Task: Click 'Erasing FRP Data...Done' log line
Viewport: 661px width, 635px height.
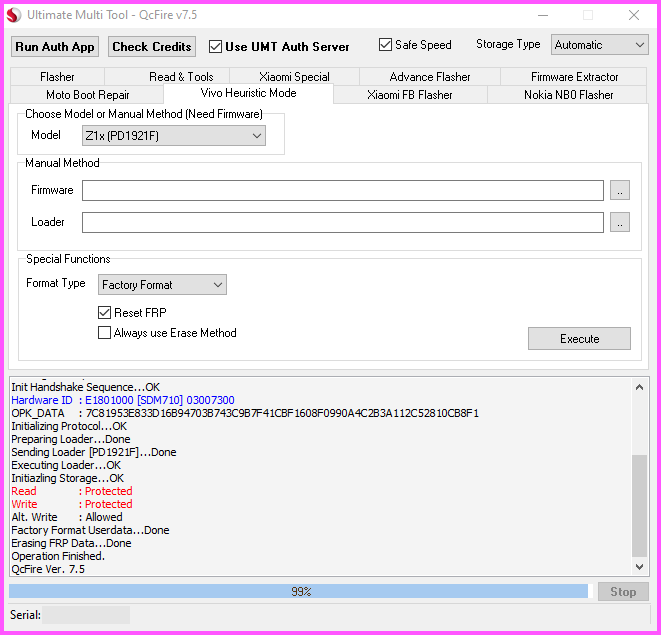Action: 71,543
